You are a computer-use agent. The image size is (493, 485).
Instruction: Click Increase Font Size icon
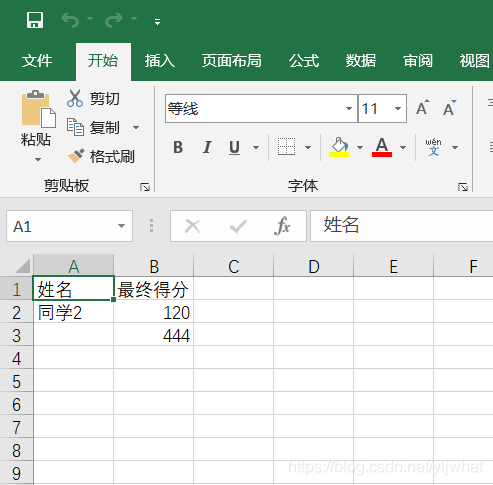coord(423,108)
